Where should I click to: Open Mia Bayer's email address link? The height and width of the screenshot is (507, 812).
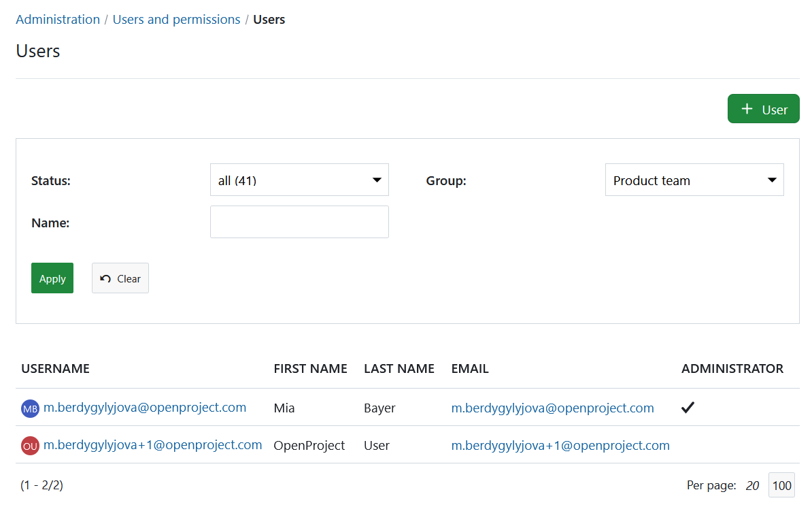pos(552,408)
